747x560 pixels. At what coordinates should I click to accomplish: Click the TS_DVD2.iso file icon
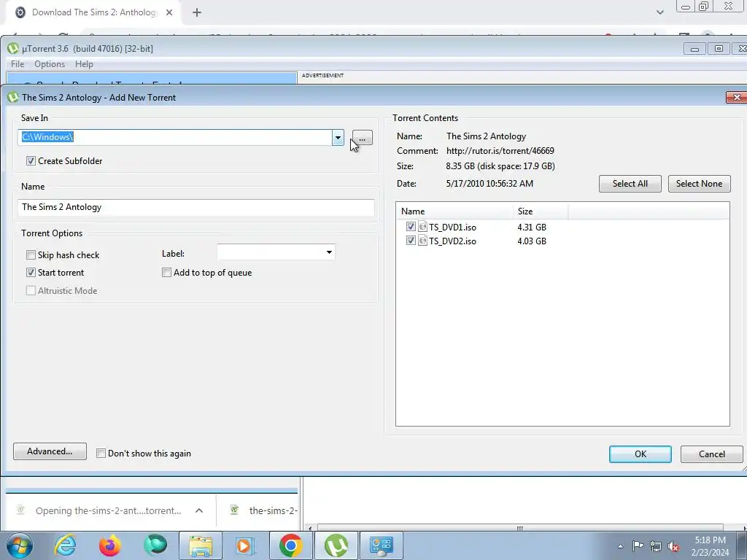click(x=422, y=241)
